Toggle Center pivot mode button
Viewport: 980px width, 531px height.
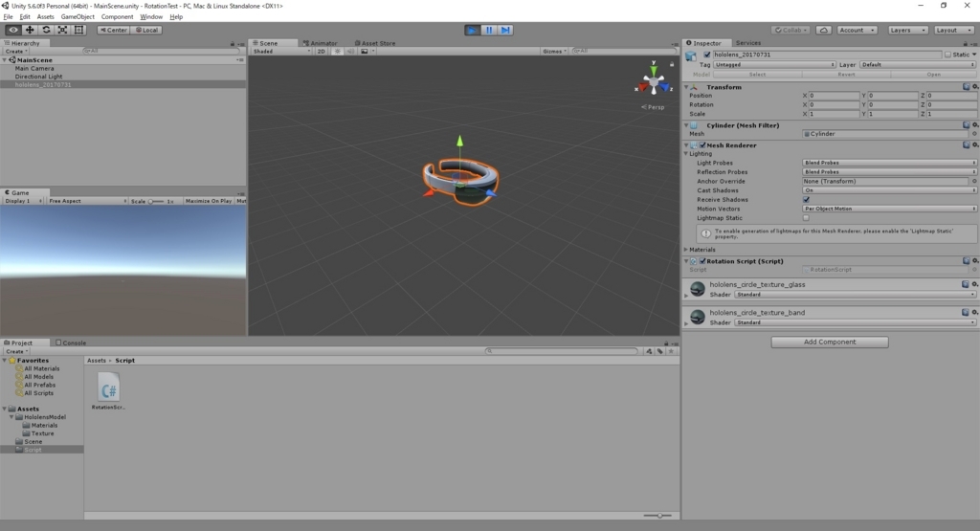pyautogui.click(x=113, y=30)
